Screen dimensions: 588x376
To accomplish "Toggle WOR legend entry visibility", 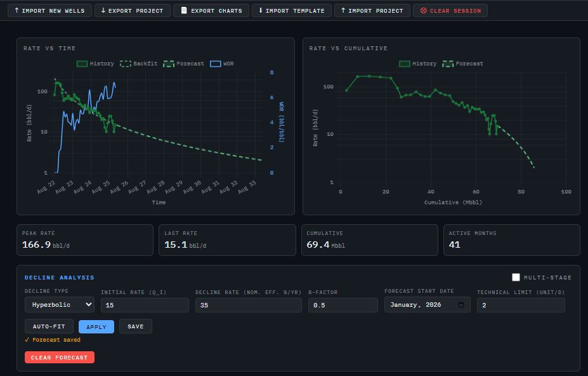I will tap(222, 64).
